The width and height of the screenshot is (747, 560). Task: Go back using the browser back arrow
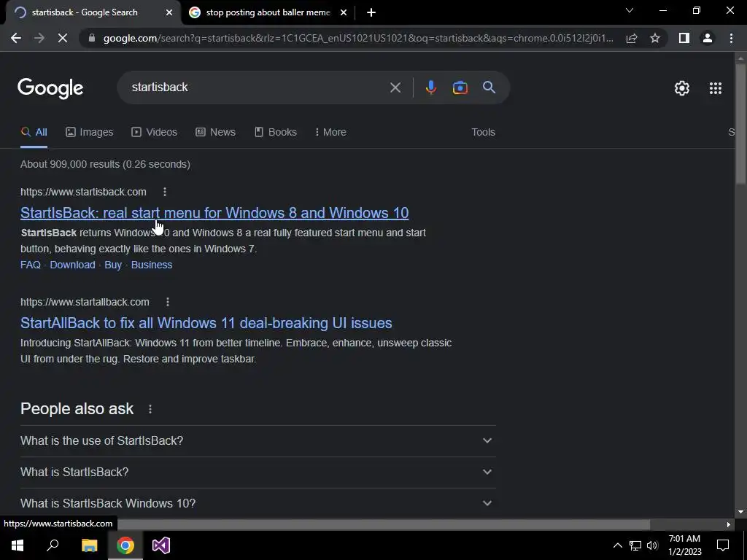16,38
